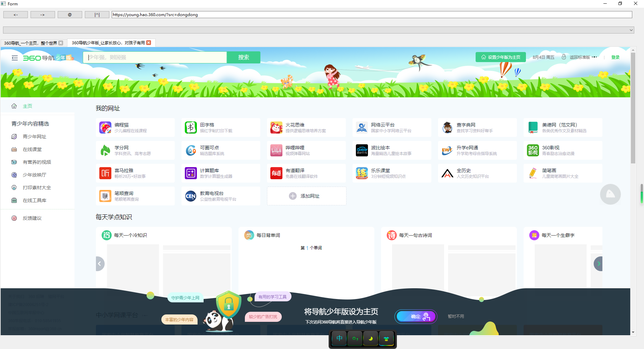Expand the three-dots menu next to 返回标准版
The width and height of the screenshot is (644, 349).
(594, 57)
